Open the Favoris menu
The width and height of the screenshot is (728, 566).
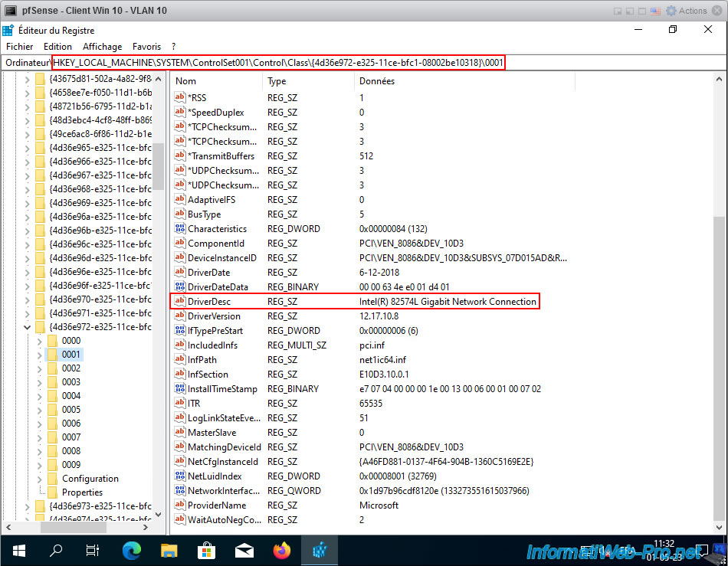coord(146,47)
